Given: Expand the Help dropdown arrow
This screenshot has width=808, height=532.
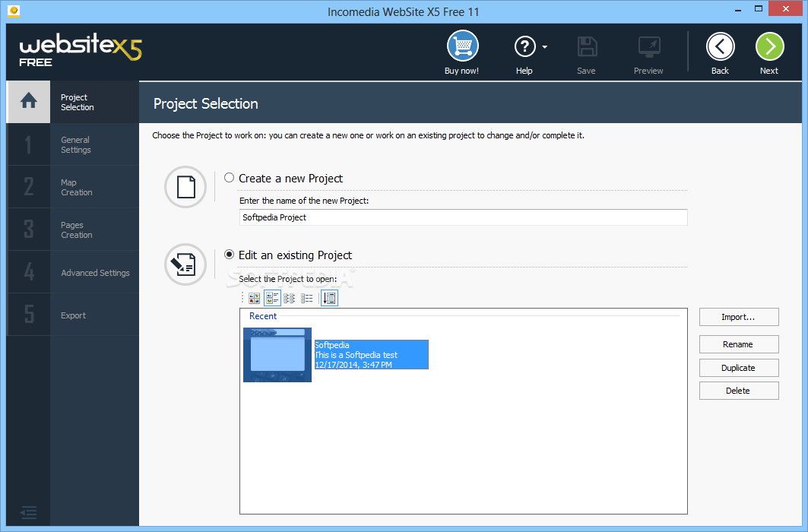Looking at the screenshot, I should click(x=545, y=47).
